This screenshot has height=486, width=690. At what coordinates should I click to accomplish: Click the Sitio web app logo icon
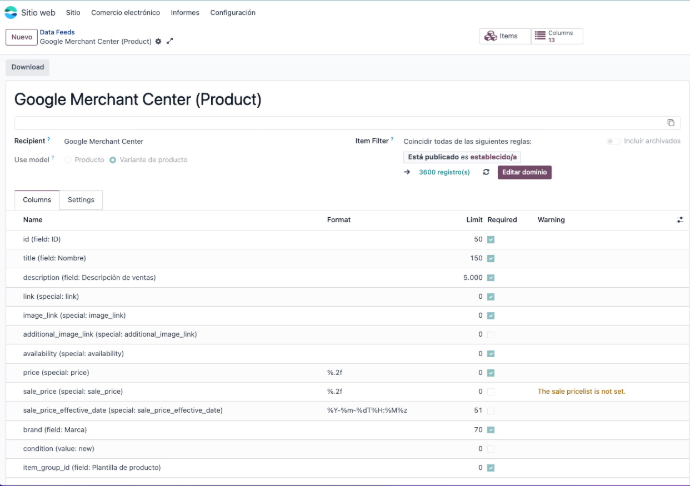click(11, 13)
